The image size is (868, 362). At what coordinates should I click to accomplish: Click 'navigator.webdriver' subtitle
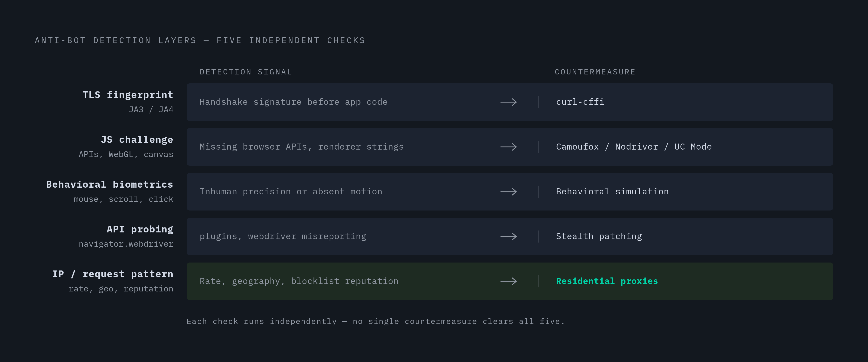(126, 244)
